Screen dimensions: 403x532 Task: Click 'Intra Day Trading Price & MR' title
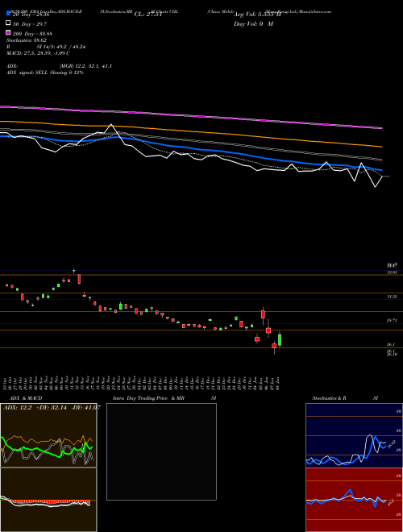coord(148,398)
